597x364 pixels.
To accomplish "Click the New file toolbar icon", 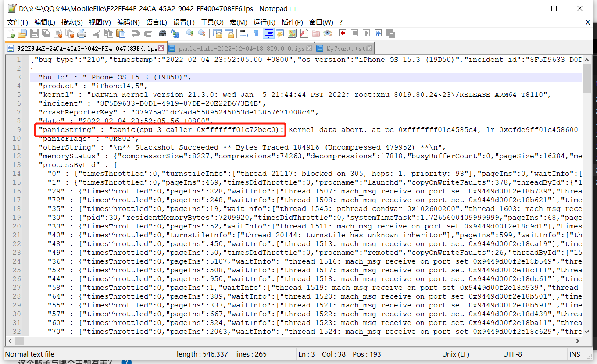I will (11, 33).
